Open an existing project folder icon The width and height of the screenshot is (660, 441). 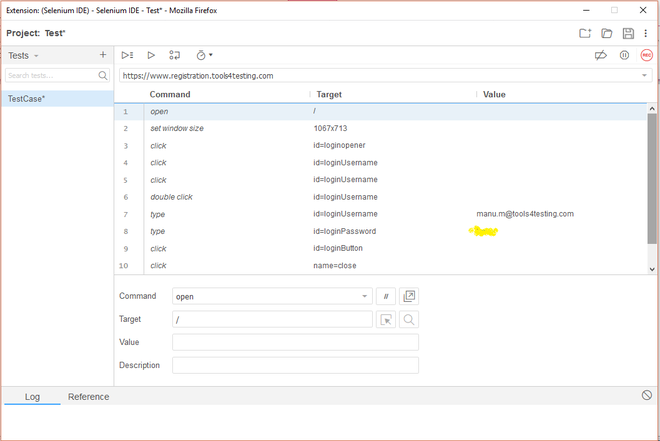point(607,33)
